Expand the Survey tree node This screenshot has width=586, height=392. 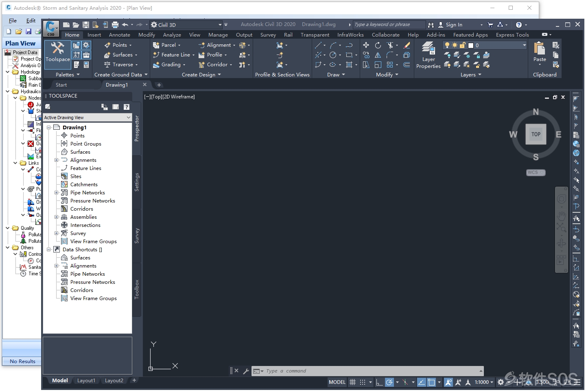tap(57, 233)
